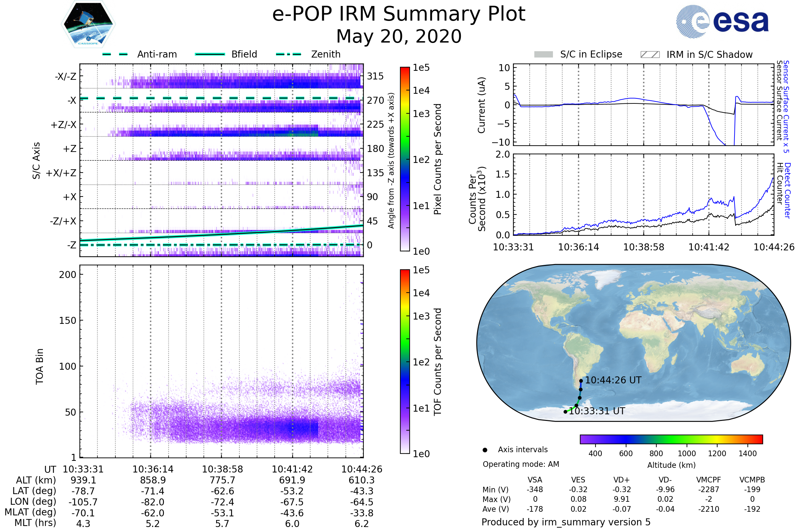
Task: Click the Zenith dash-dot legend marker
Action: pyautogui.click(x=288, y=54)
